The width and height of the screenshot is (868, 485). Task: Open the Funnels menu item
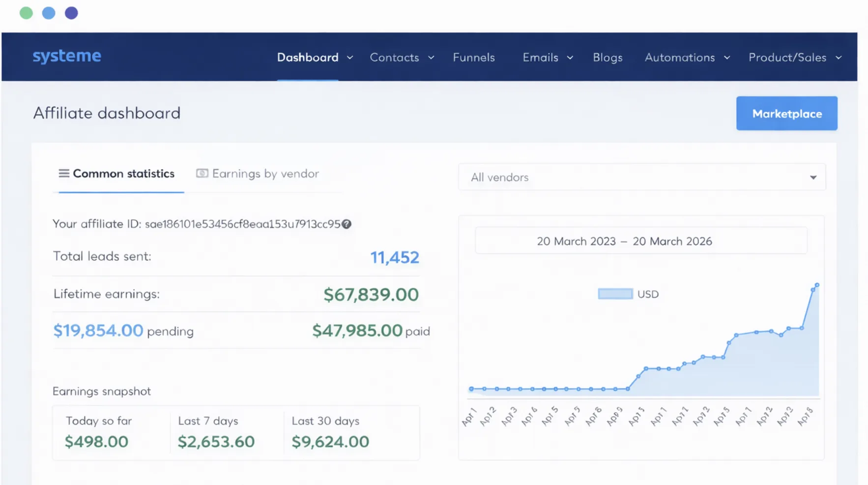473,58
